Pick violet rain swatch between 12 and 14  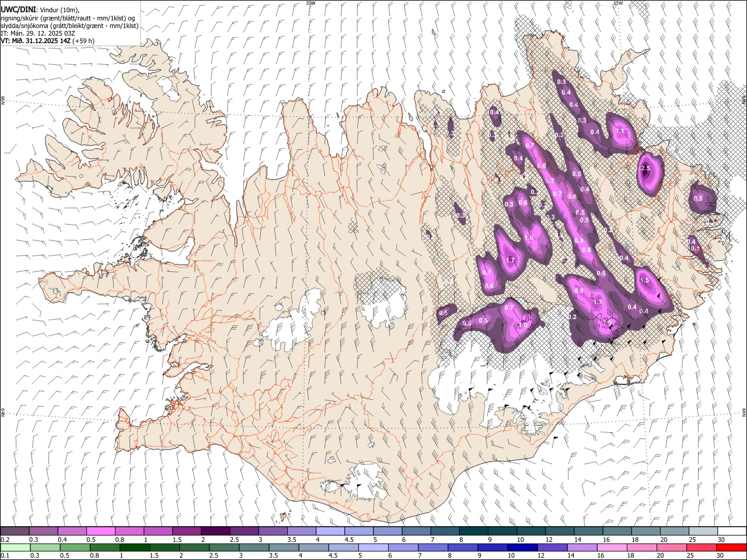(553, 548)
